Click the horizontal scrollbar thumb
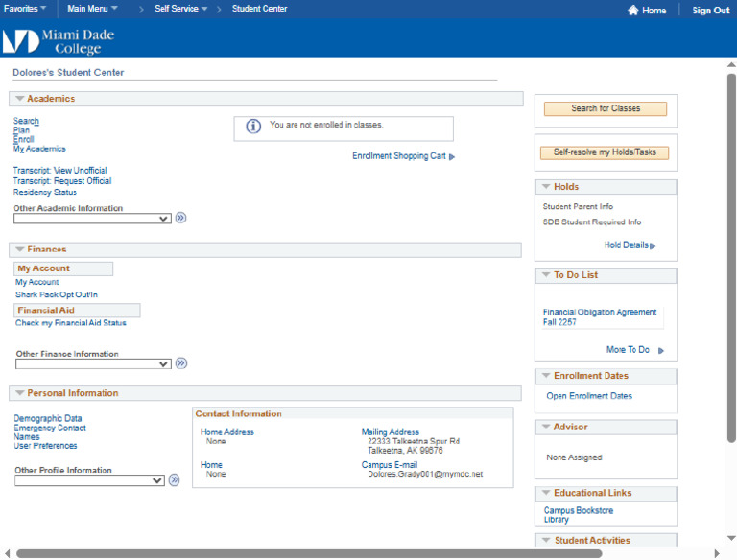737x560 pixels. click(x=309, y=554)
